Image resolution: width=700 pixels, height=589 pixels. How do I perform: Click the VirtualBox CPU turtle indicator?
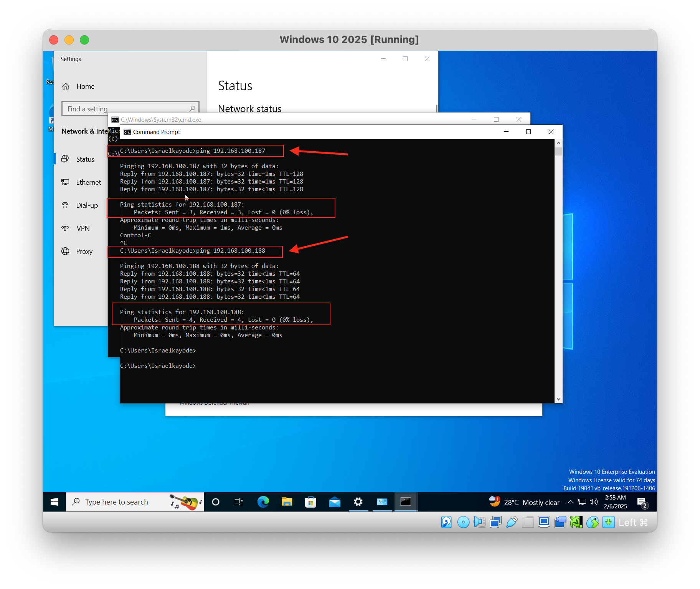coord(576,522)
